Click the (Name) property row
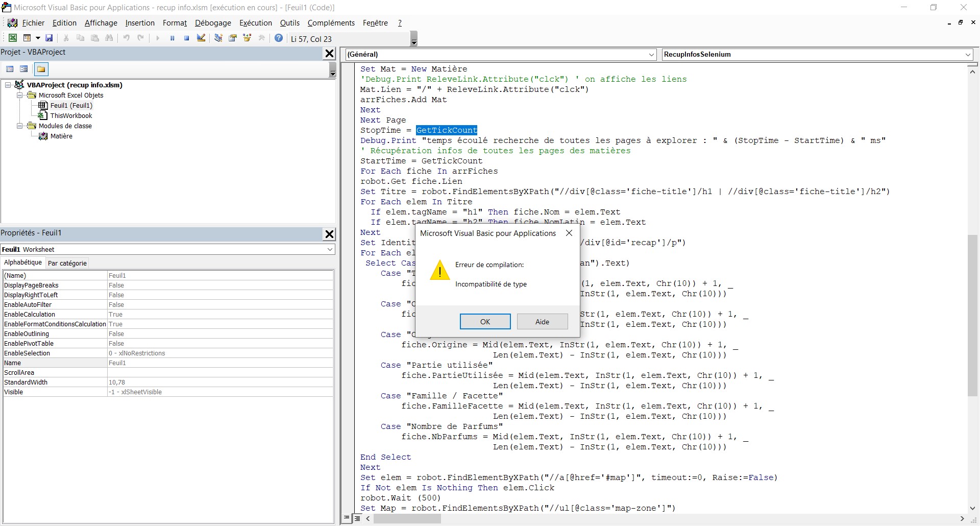The image size is (980, 526). pos(168,276)
